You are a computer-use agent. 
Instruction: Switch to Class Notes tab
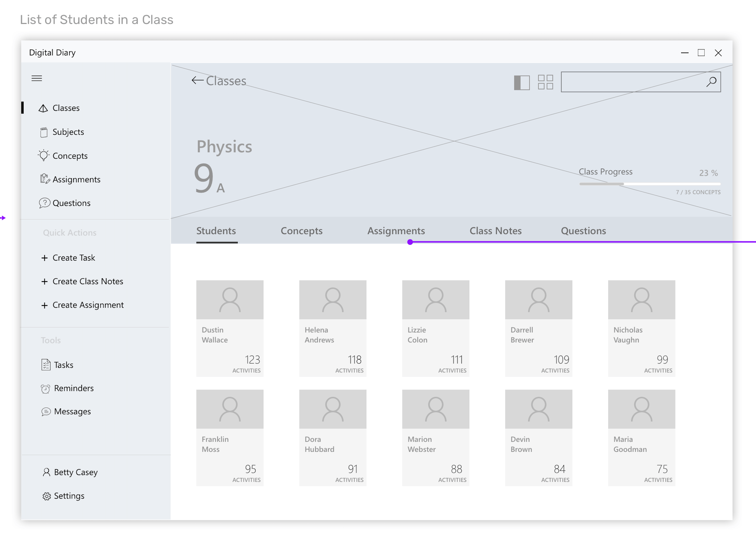(x=495, y=231)
